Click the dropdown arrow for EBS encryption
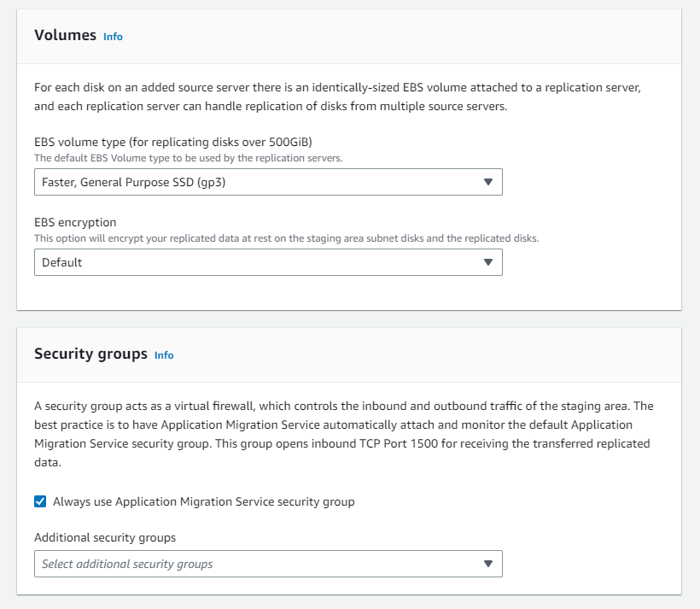Image resolution: width=700 pixels, height=609 pixels. (488, 262)
